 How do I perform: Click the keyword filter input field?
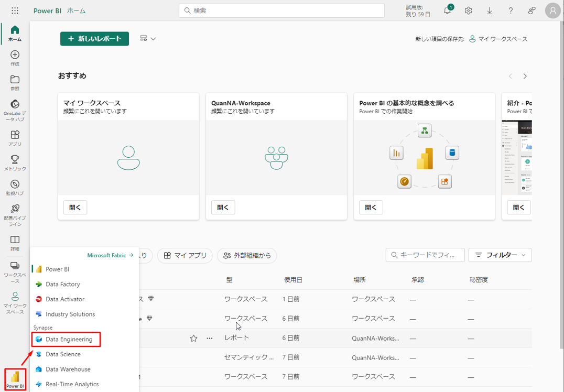click(x=425, y=255)
